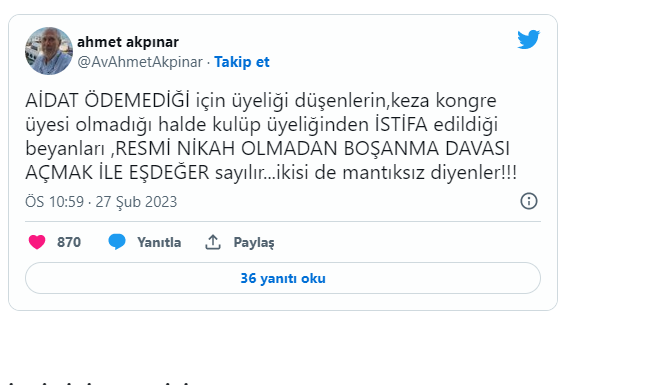
Task: Click the Twitter bird logo icon
Action: [529, 39]
